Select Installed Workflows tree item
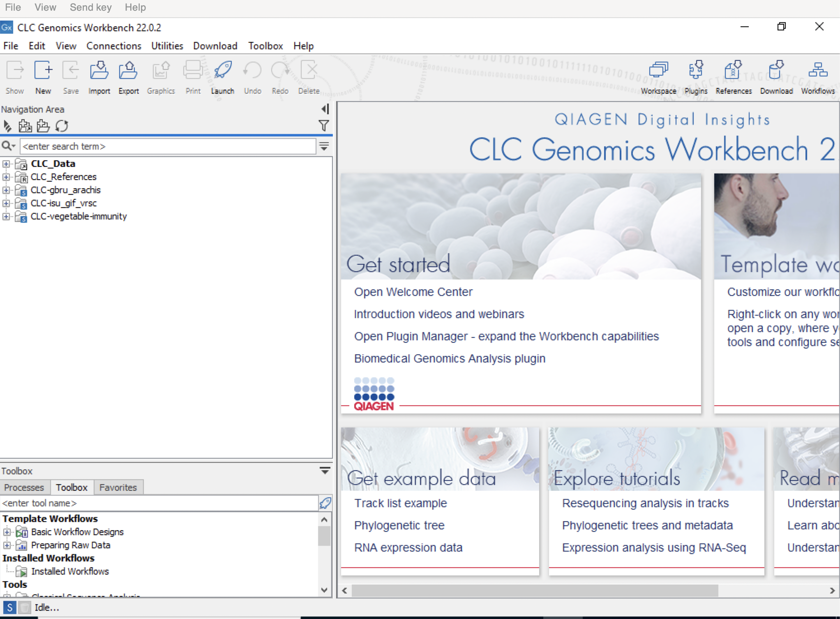The image size is (840, 619). (x=70, y=571)
